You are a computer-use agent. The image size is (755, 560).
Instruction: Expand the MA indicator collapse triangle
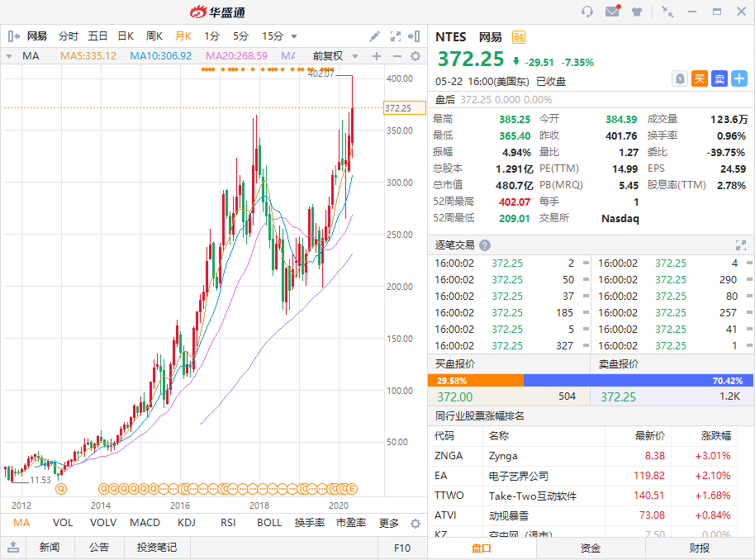(8, 56)
